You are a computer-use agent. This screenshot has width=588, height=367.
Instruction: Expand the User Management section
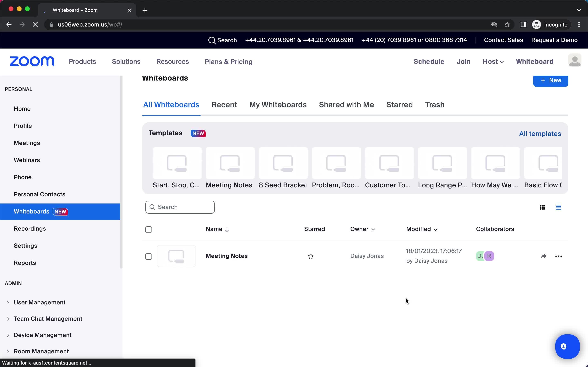[x=8, y=302]
